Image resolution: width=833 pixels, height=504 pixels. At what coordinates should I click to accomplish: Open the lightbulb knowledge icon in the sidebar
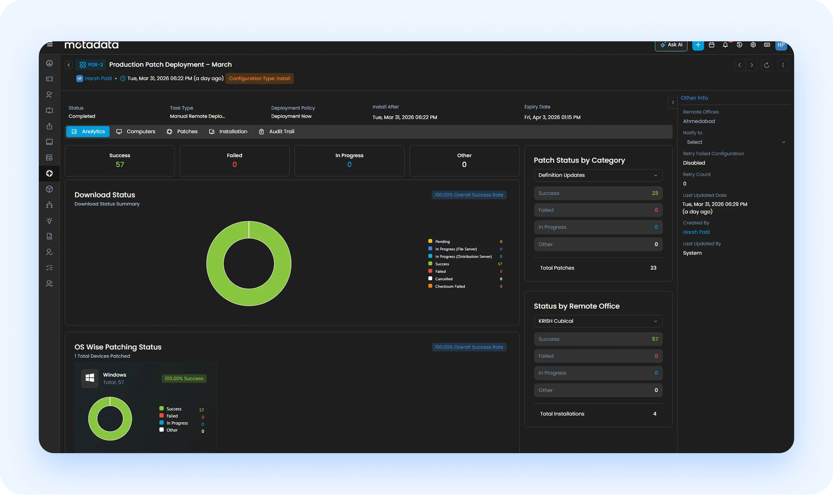click(x=49, y=221)
